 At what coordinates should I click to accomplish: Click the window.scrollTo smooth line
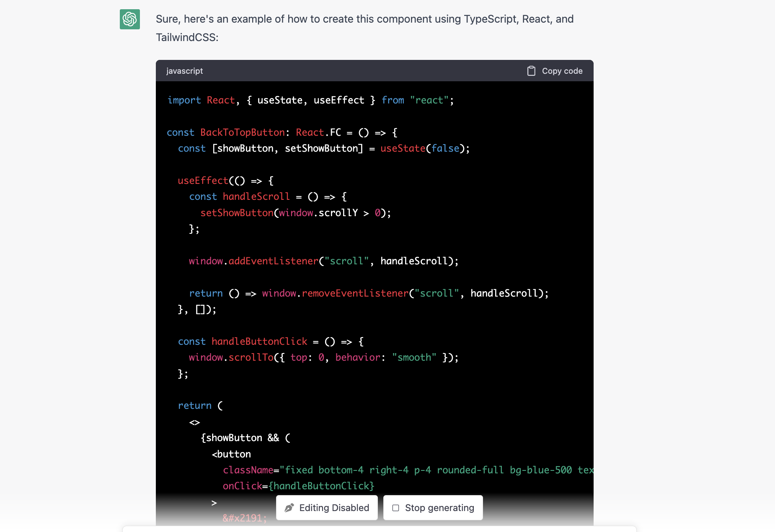324,357
